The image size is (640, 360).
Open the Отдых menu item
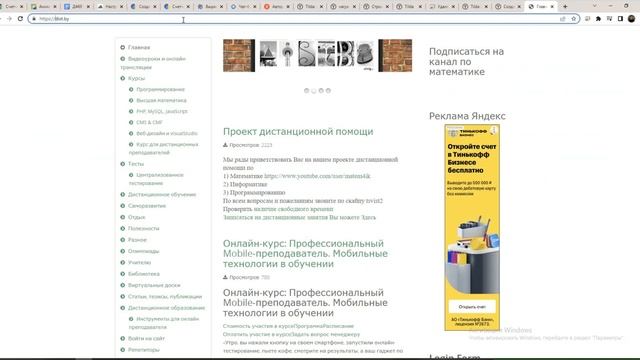point(136,217)
